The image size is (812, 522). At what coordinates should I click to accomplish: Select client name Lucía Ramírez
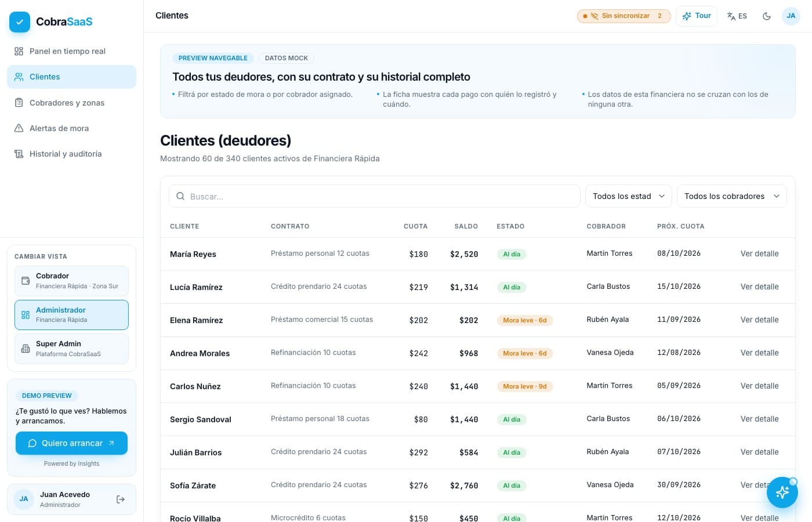[196, 287]
